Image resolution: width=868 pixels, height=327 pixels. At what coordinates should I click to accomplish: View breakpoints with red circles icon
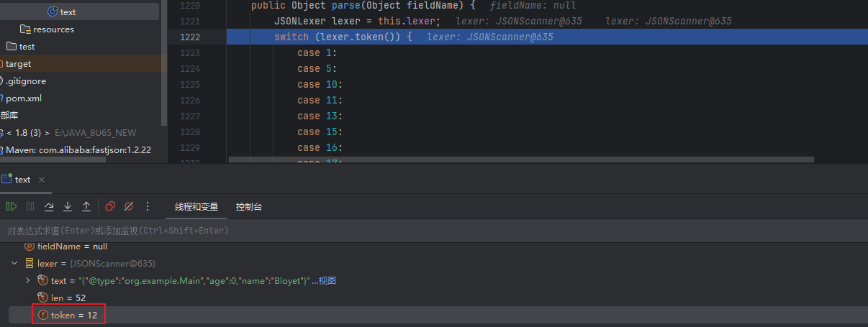point(110,206)
